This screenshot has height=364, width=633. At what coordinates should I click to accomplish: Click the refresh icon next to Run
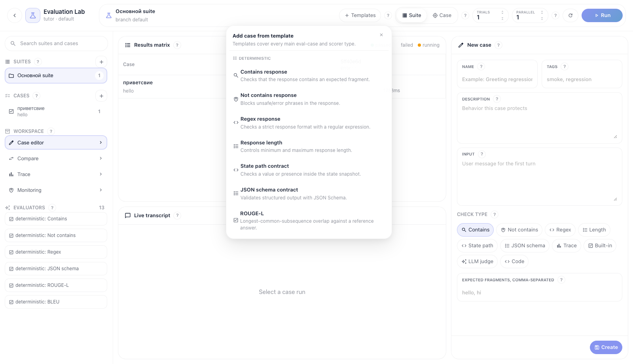click(570, 15)
